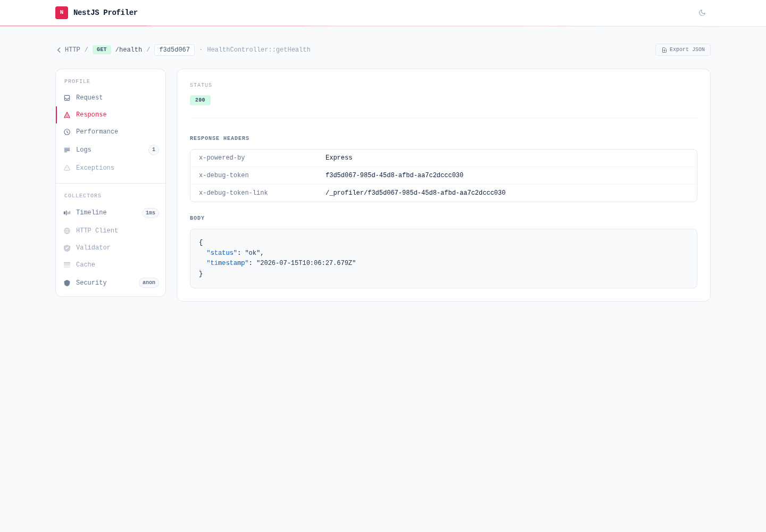Click the 1ms Timeline badge
This screenshot has height=532, width=766.
[x=151, y=213]
